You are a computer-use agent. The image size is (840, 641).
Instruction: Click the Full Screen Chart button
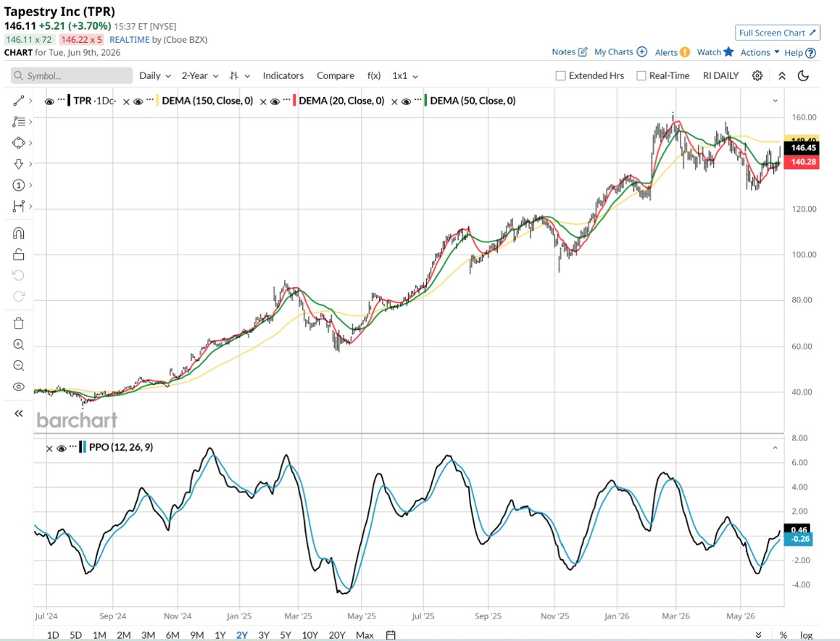click(778, 33)
